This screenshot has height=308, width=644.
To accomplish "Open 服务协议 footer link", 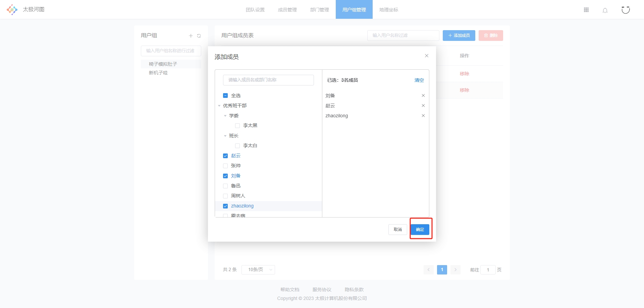I will (x=322, y=290).
